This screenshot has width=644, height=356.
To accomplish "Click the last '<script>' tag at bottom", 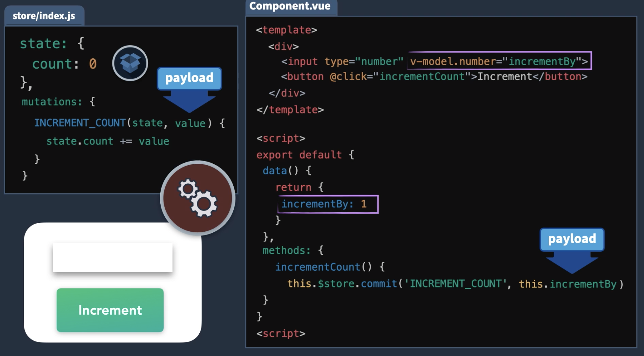I will click(x=281, y=333).
